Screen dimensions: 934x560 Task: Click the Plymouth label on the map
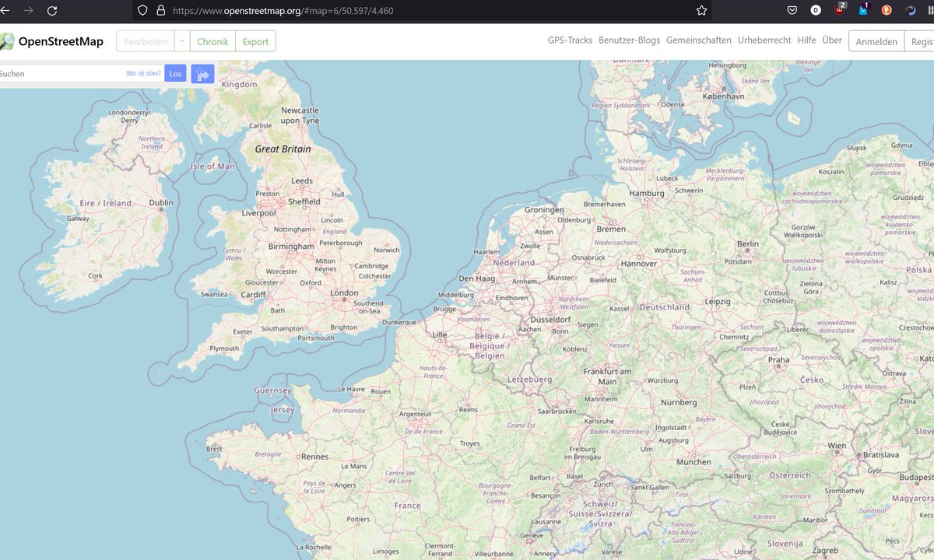pyautogui.click(x=224, y=348)
